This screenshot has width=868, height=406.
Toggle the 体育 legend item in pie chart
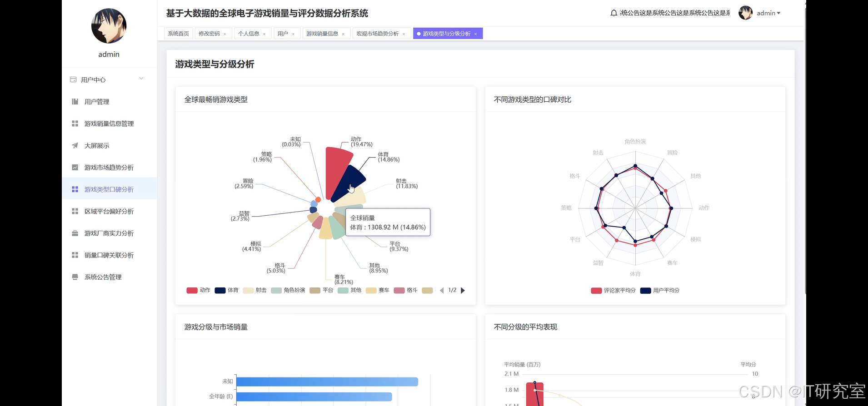click(226, 290)
